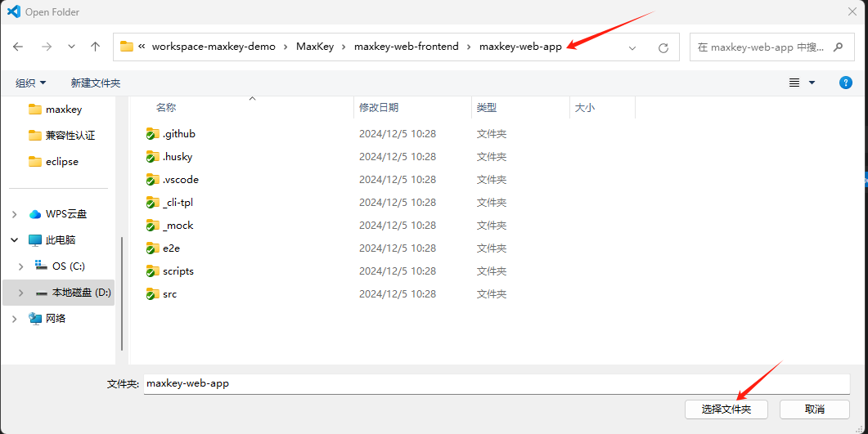Sort by 名称 column header
The image size is (868, 434).
click(x=166, y=108)
